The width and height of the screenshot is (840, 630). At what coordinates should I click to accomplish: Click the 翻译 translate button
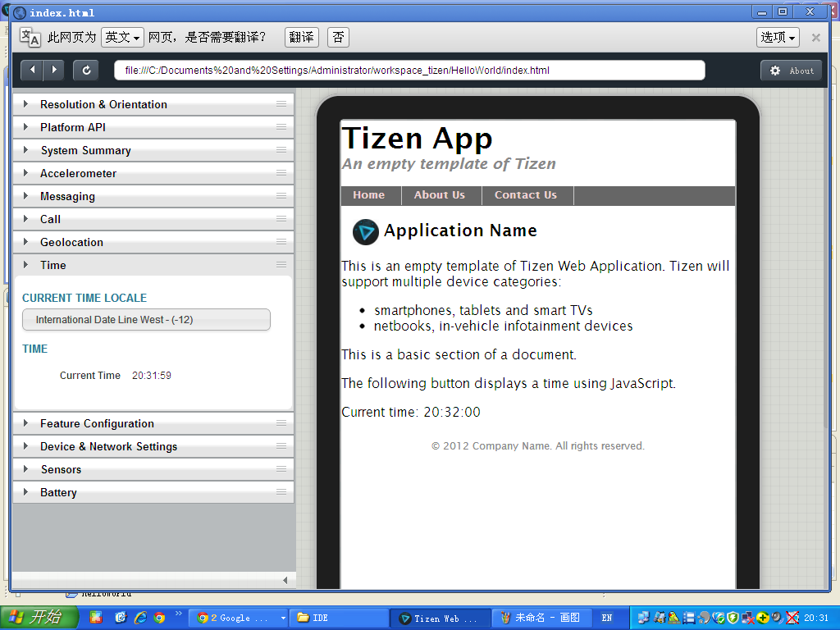(x=302, y=38)
